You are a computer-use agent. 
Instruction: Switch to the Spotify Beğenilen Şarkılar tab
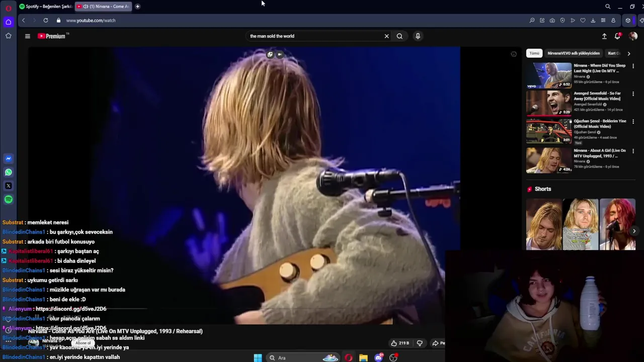[45, 7]
